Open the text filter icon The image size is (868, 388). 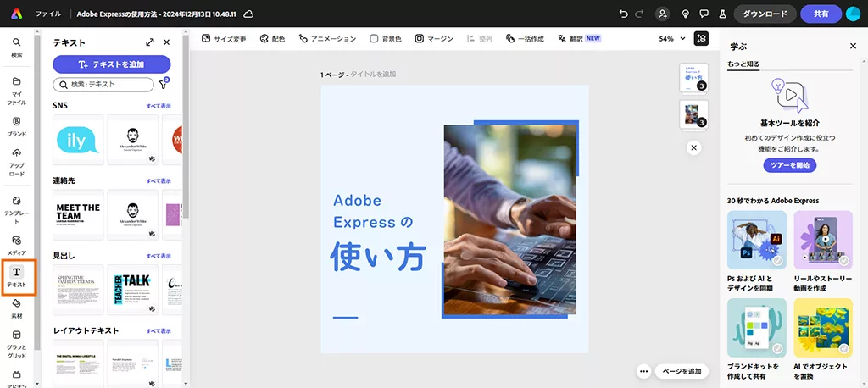pyautogui.click(x=164, y=84)
